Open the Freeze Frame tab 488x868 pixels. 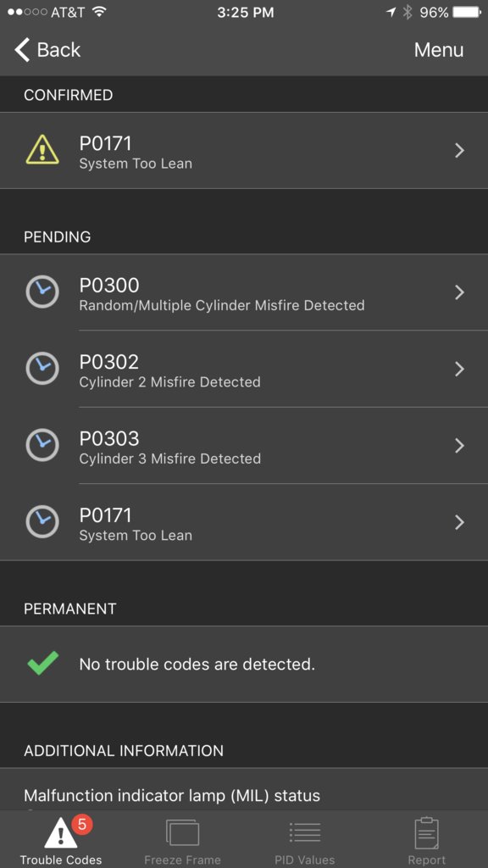coord(183,842)
